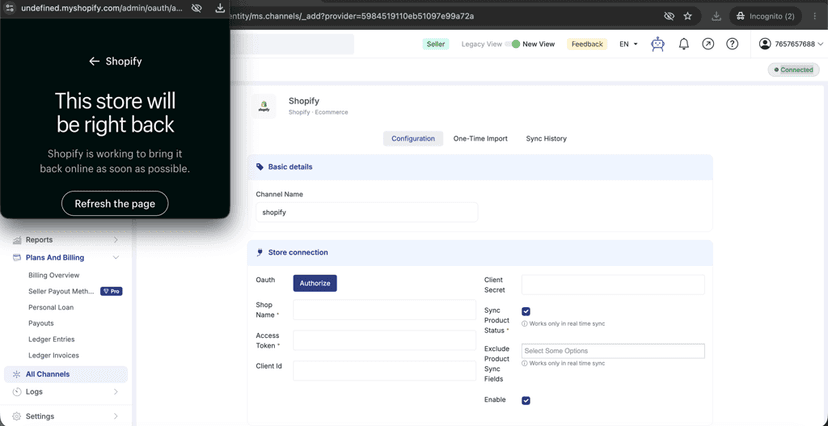Image resolution: width=828 pixels, height=426 pixels.
Task: Click the Seller badge
Action: click(x=436, y=44)
